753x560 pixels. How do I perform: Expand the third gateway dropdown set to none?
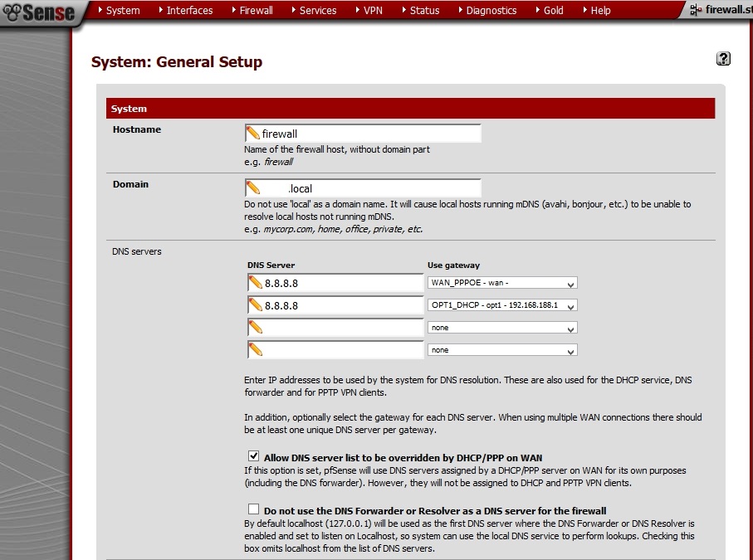pos(502,328)
